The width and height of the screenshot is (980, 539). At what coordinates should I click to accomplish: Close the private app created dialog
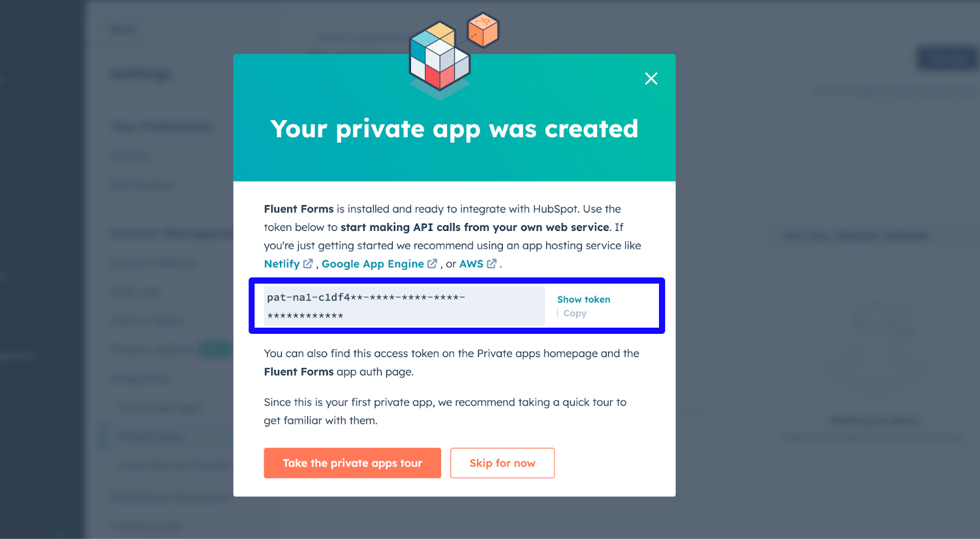coord(651,78)
